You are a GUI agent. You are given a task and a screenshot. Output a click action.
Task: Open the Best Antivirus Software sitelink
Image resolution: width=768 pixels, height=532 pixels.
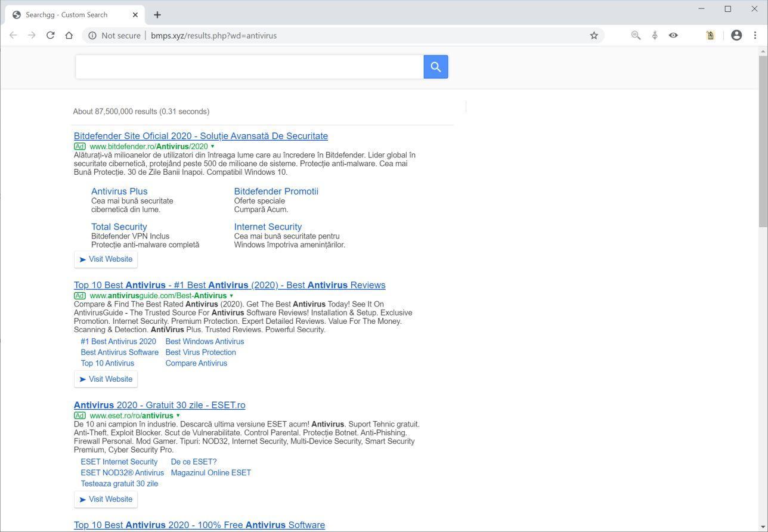click(120, 352)
